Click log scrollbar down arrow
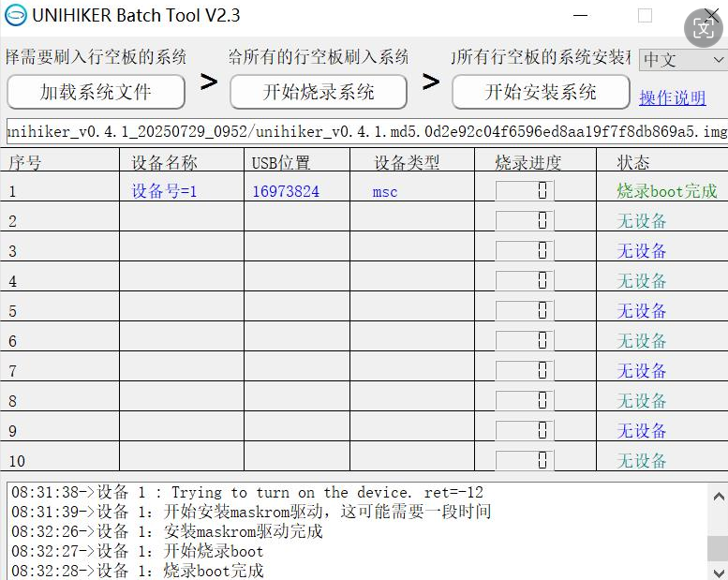728x580 pixels. click(718, 572)
